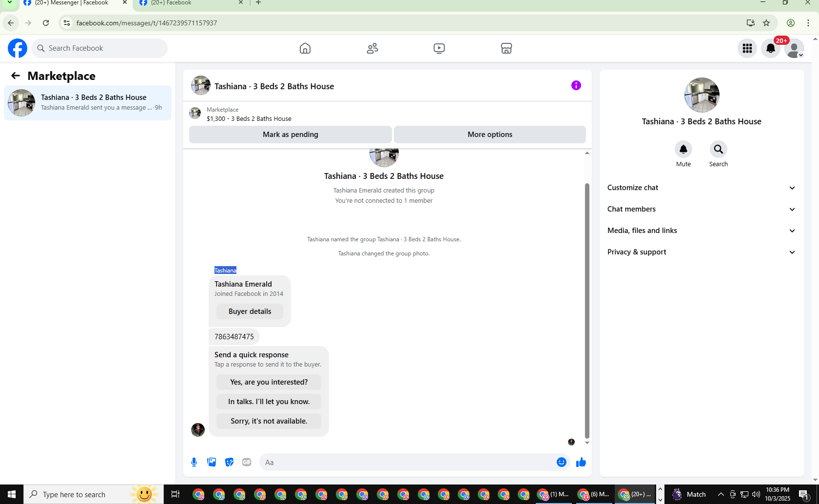The height and width of the screenshot is (504, 819).
Task: Expand the Chat members section
Action: point(702,209)
